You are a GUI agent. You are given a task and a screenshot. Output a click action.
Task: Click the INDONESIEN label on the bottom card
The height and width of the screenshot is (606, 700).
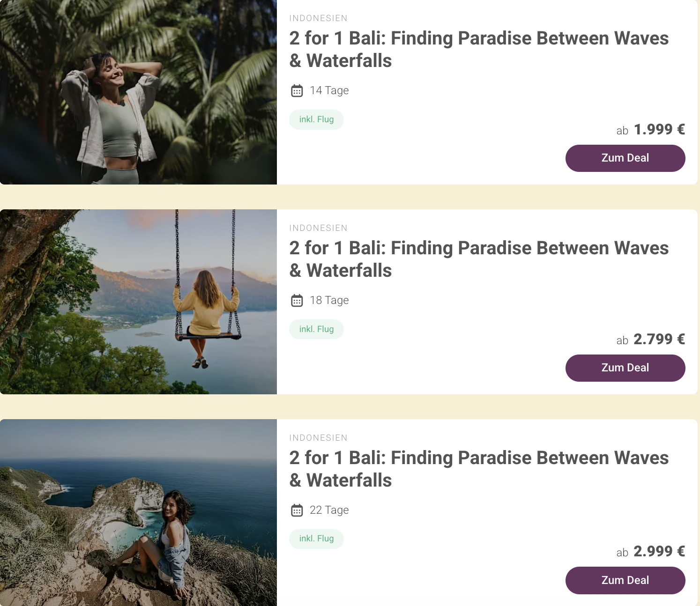318,437
